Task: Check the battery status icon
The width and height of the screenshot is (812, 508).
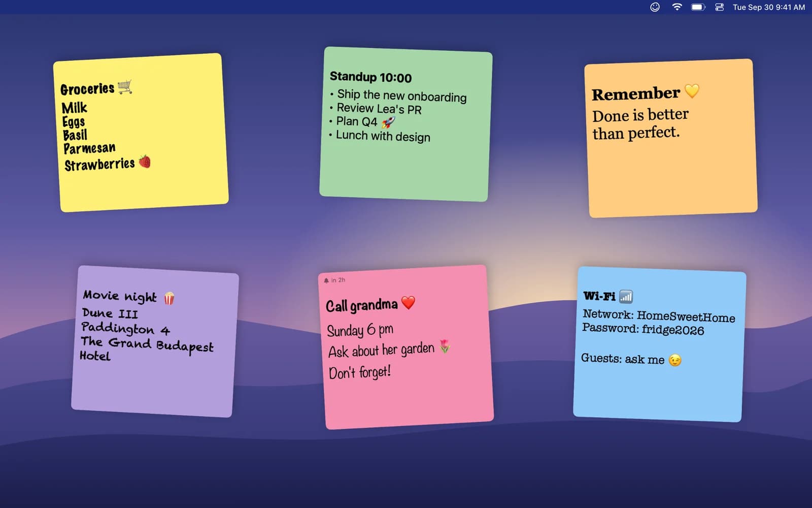Action: [698, 7]
